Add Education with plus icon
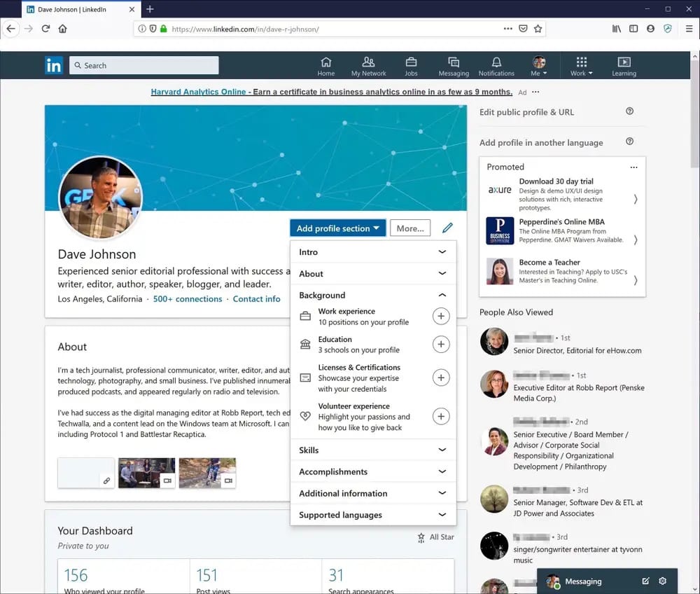The width and height of the screenshot is (700, 594). click(x=440, y=345)
